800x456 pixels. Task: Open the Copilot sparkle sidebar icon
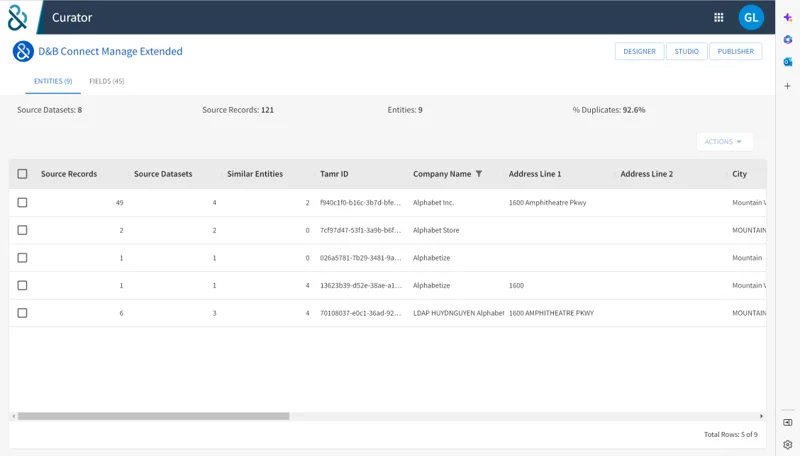(788, 17)
